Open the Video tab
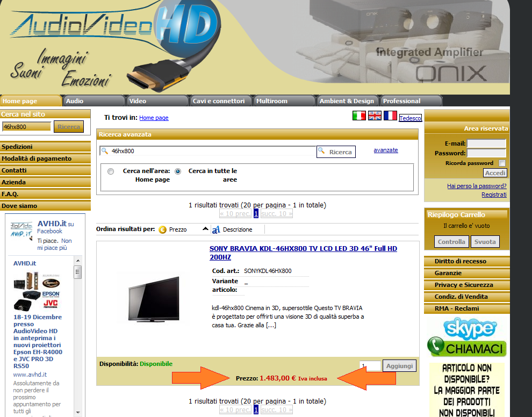This screenshot has height=417, width=532. (x=157, y=101)
